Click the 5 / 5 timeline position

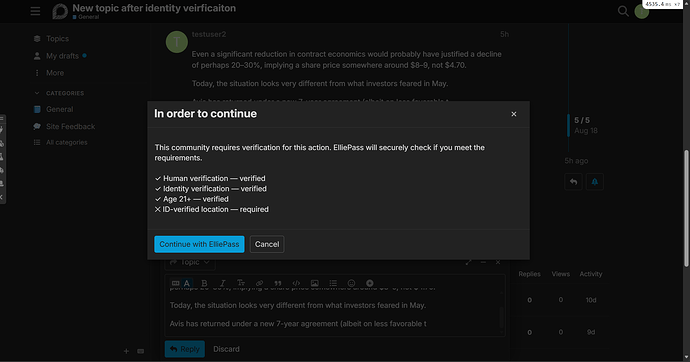[x=582, y=120]
